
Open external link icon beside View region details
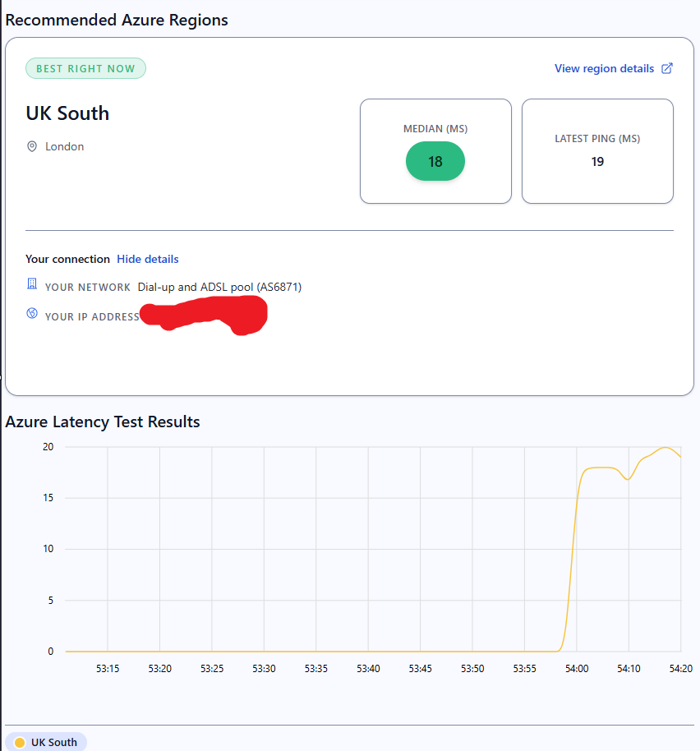[667, 68]
